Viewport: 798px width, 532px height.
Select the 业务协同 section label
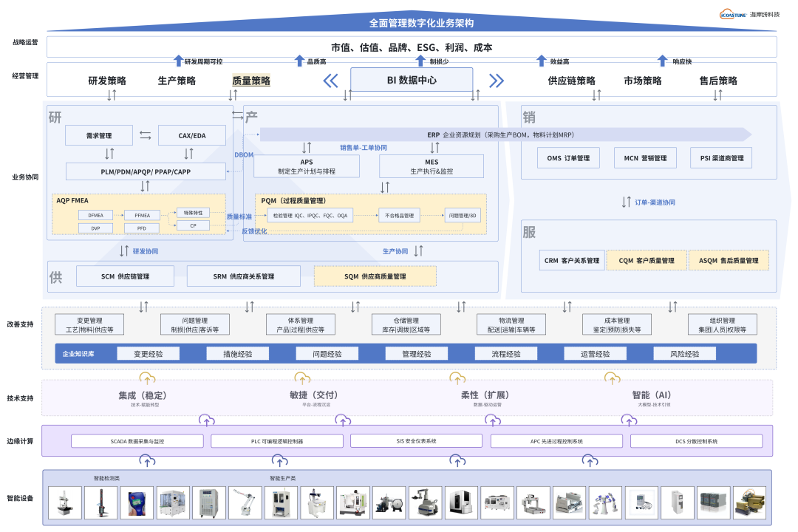24,177
